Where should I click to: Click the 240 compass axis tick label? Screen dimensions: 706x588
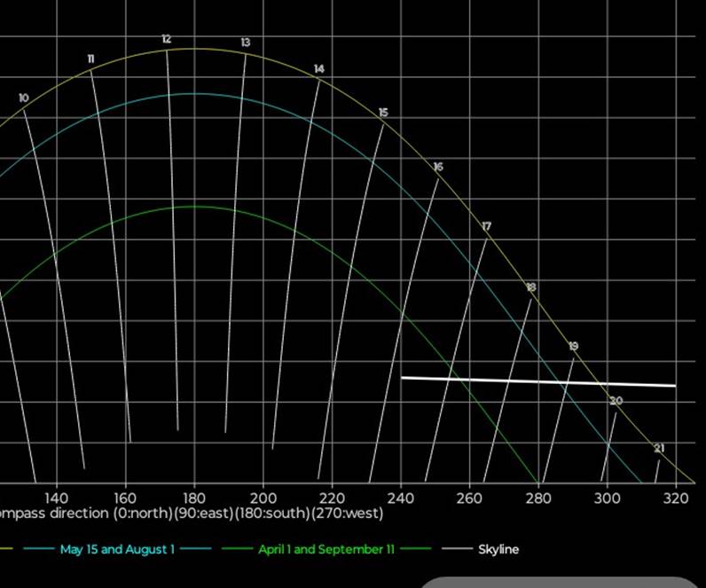401,498
